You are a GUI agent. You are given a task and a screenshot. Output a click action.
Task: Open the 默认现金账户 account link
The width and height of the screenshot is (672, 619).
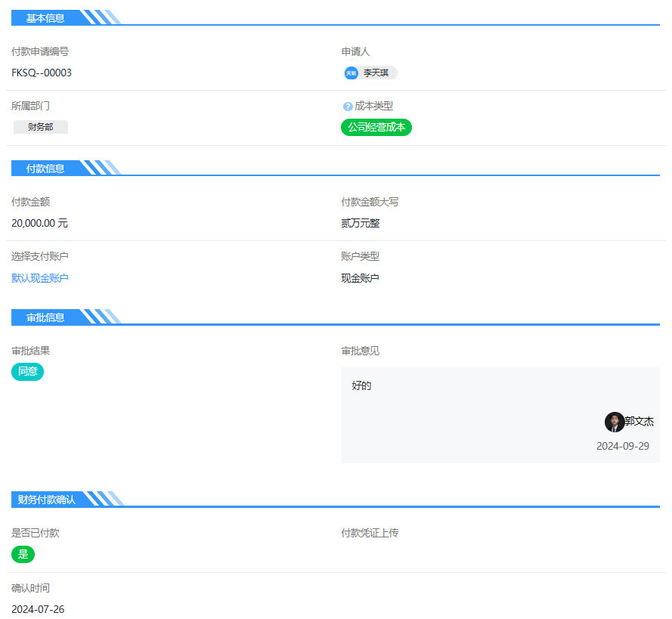click(40, 278)
